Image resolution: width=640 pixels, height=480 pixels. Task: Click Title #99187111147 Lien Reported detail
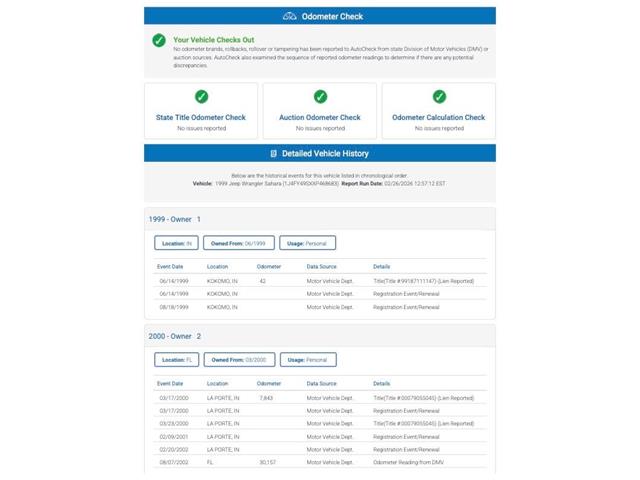coord(424,281)
